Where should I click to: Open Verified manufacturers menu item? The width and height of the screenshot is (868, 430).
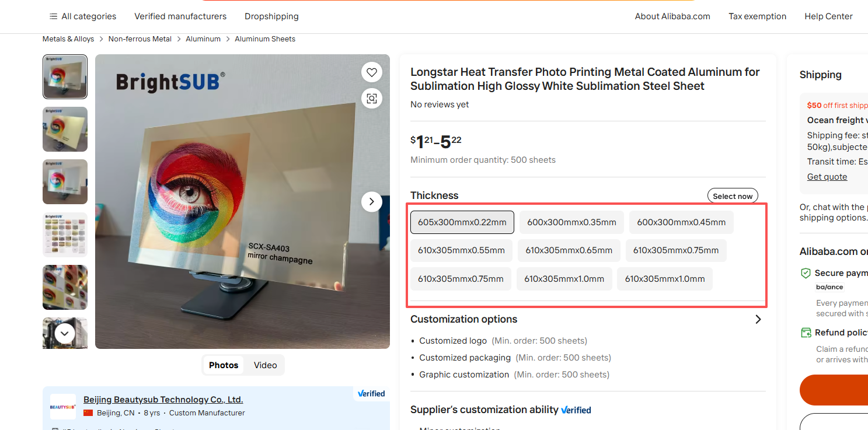click(180, 16)
